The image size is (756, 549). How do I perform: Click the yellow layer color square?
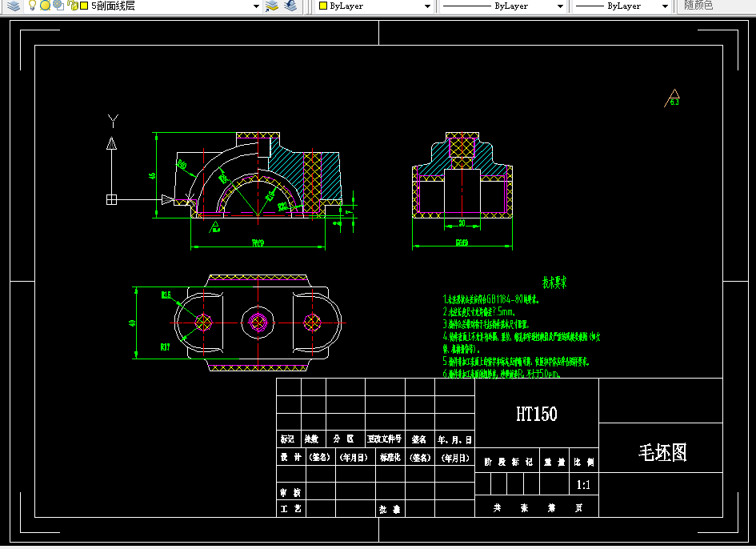click(84, 6)
